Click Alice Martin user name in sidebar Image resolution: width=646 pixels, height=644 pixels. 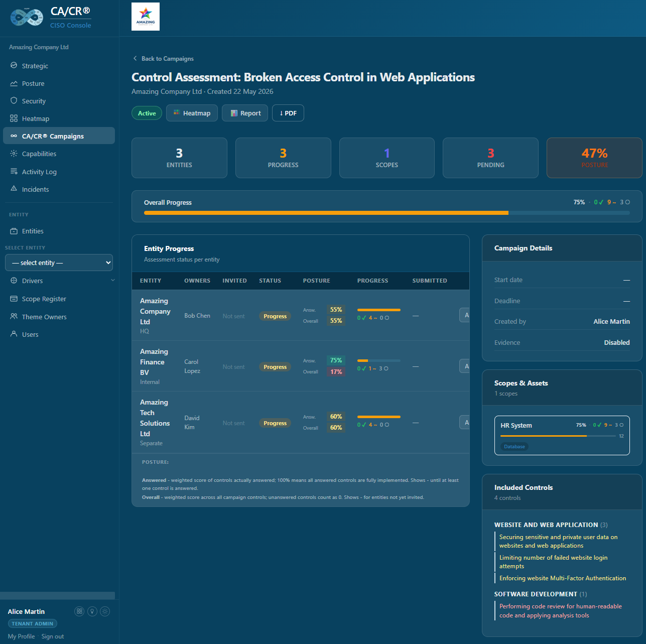26,611
